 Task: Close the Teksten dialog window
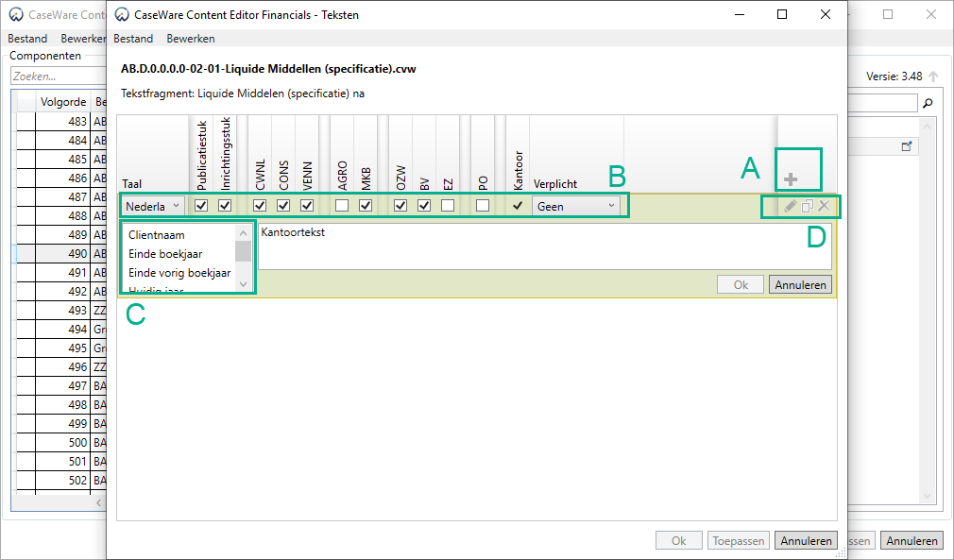[825, 14]
